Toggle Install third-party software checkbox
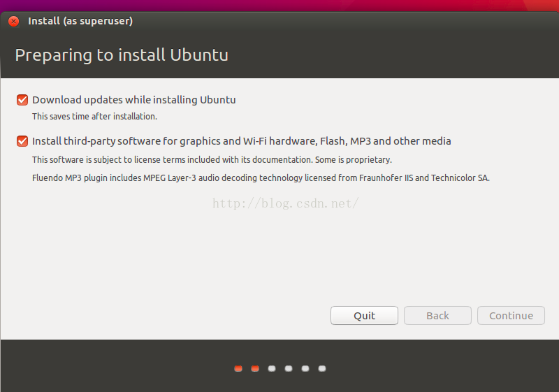The width and height of the screenshot is (559, 392). point(22,141)
